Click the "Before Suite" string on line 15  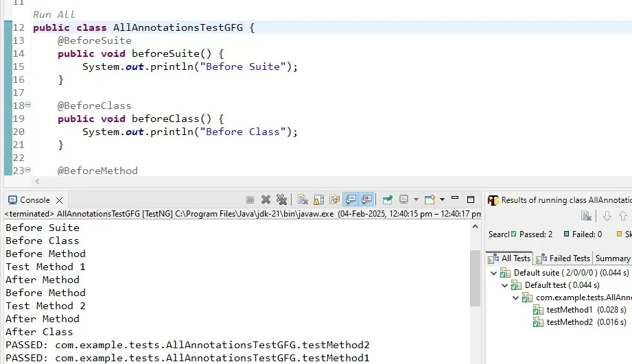[x=243, y=67]
